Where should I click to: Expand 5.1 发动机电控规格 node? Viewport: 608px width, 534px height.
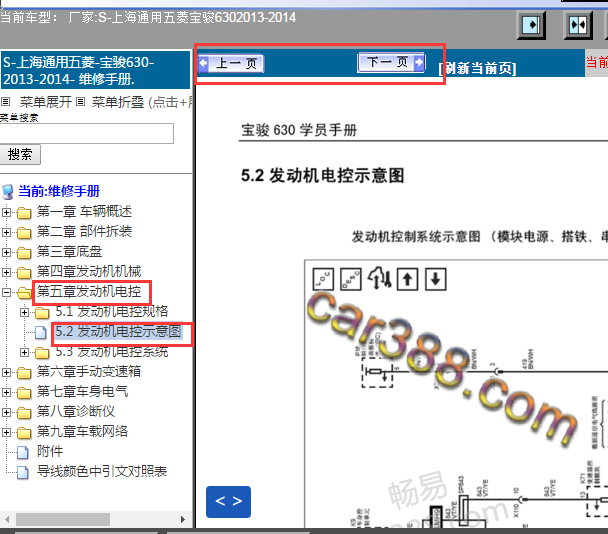pyautogui.click(x=24, y=312)
